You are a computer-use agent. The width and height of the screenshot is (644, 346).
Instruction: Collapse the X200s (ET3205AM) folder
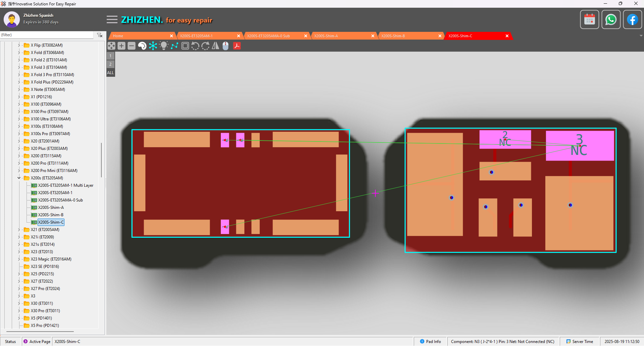pos(19,178)
